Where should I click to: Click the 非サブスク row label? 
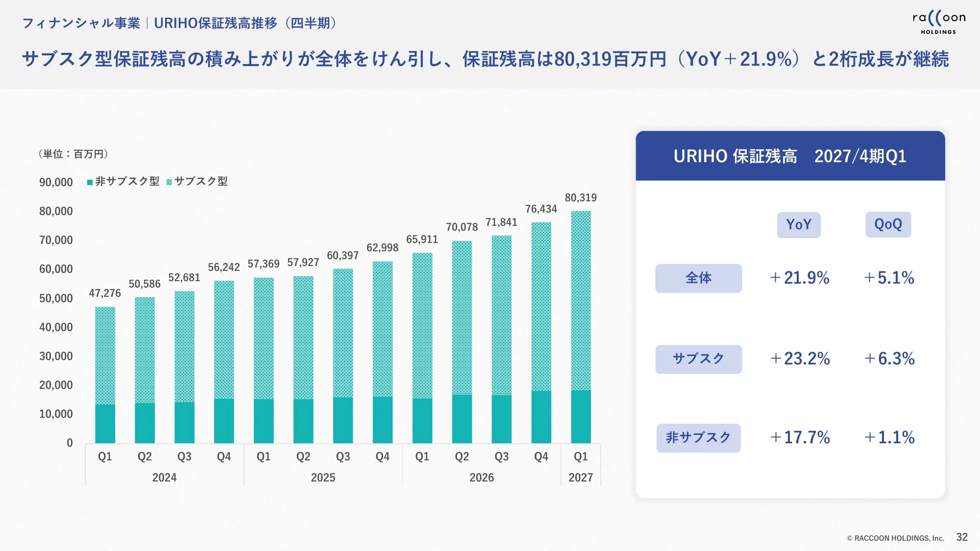point(698,438)
